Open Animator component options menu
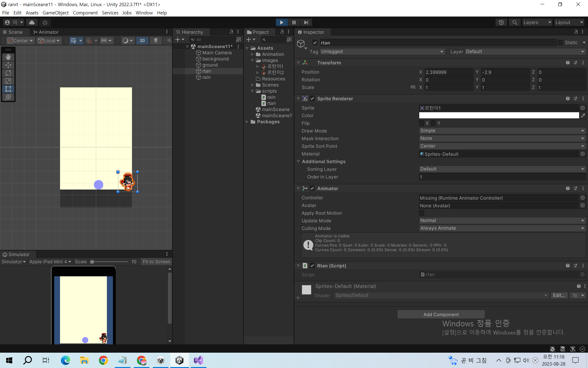588x368 pixels. click(x=583, y=188)
